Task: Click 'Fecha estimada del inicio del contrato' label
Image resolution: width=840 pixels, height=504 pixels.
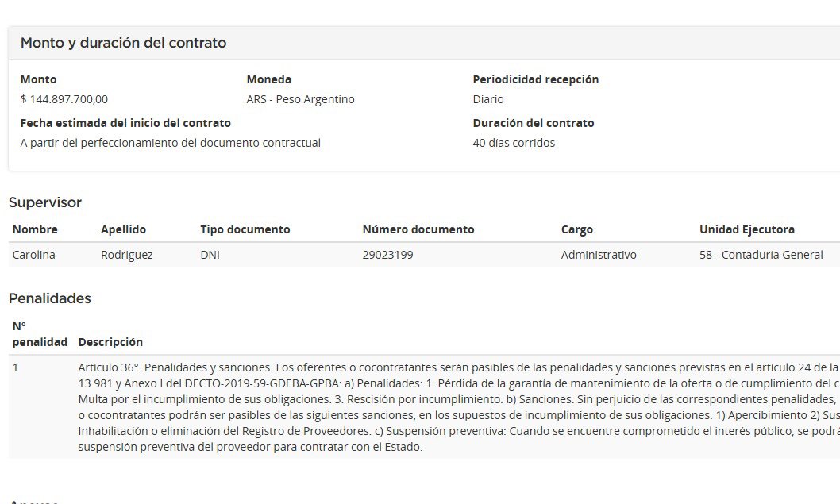Action: click(125, 123)
